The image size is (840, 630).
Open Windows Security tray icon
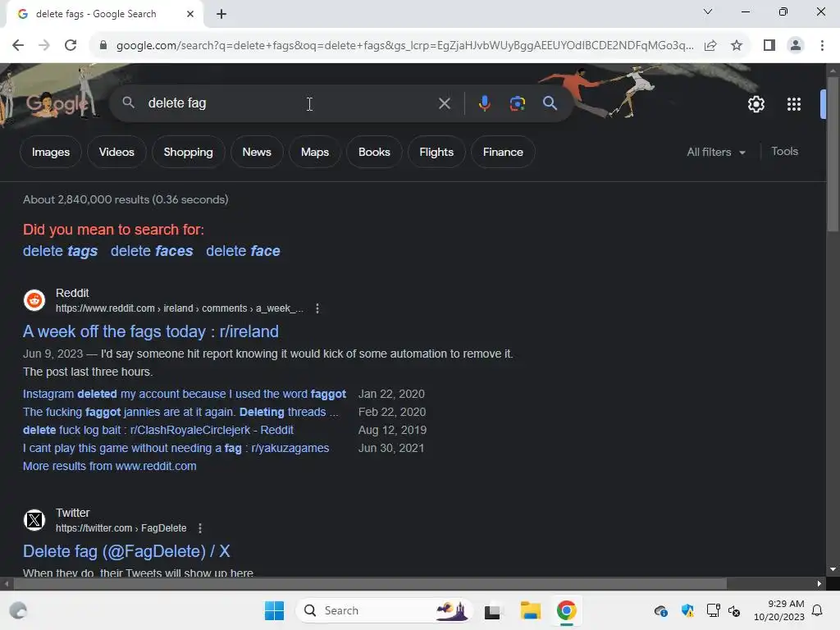point(687,610)
